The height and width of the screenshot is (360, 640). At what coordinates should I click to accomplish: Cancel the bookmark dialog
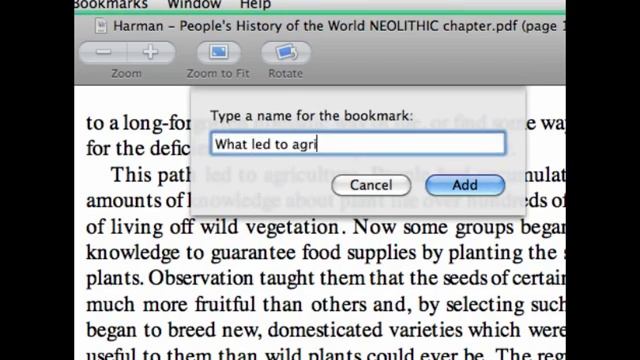pyautogui.click(x=371, y=185)
